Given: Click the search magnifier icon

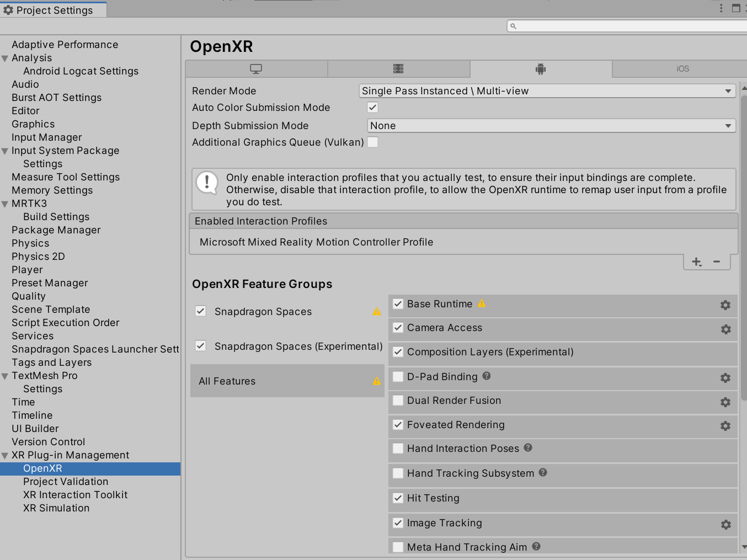Looking at the screenshot, I should pyautogui.click(x=513, y=26).
